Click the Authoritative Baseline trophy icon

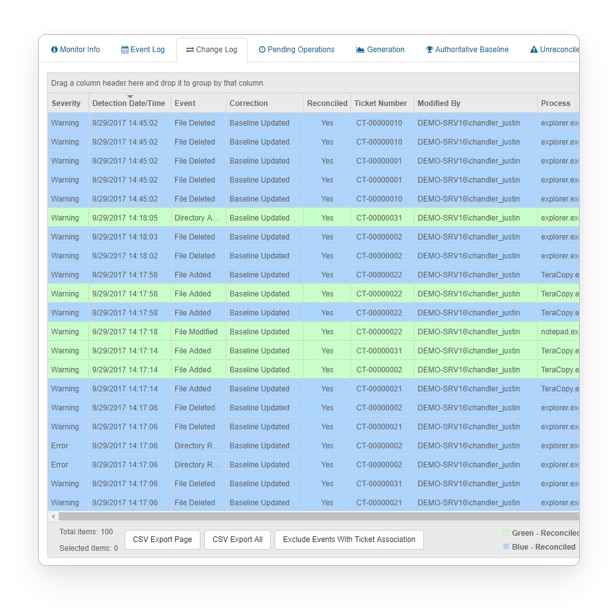pos(430,50)
